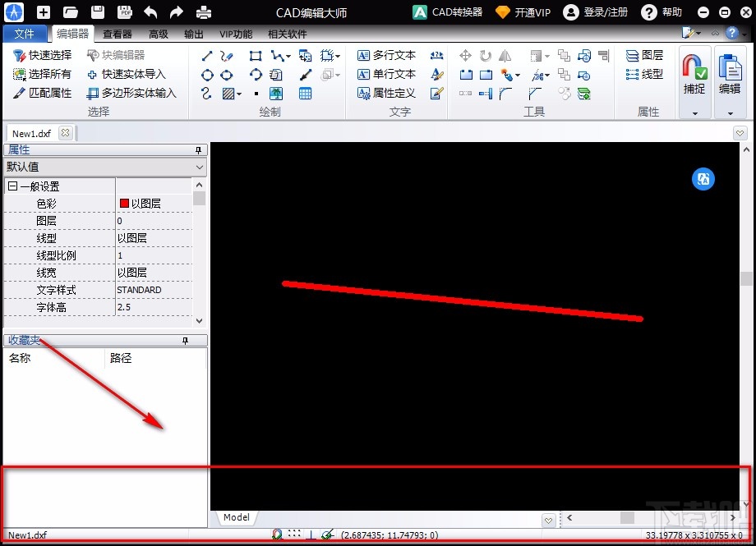756x546 pixels.
Task: Click the Save icon in title bar
Action: (98, 12)
